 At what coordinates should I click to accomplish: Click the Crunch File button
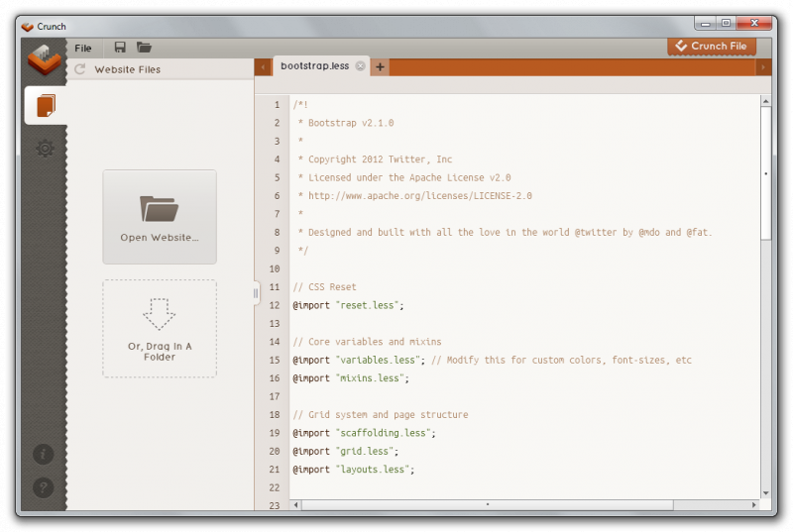coord(712,47)
